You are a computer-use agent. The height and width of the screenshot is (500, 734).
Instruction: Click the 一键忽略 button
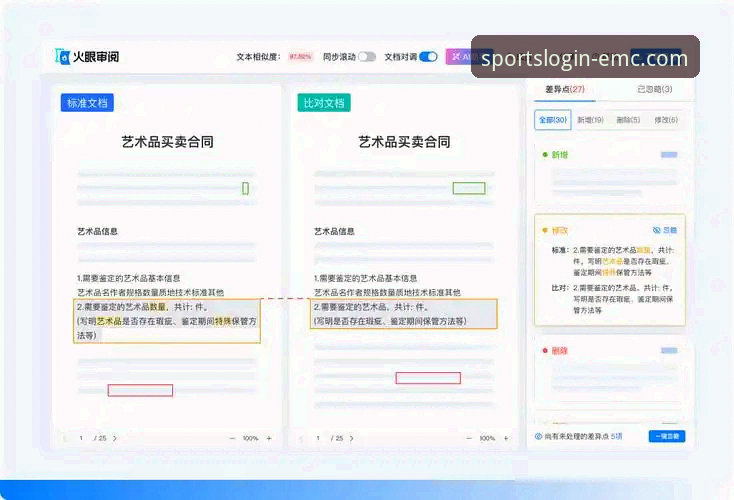pos(667,436)
